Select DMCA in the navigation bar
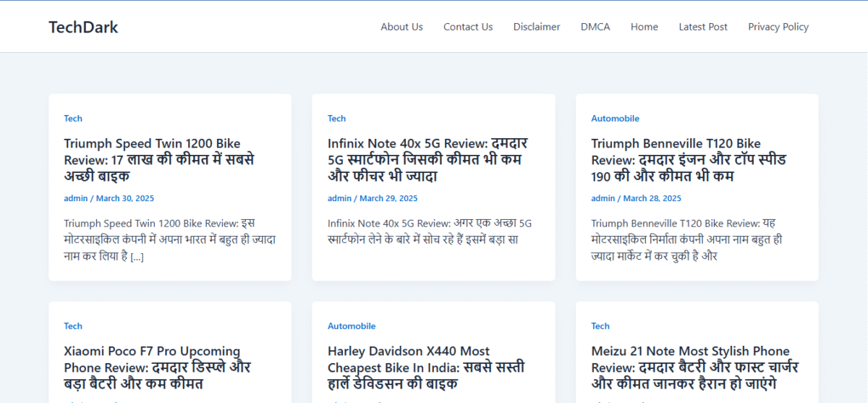The image size is (868, 403). click(x=595, y=27)
